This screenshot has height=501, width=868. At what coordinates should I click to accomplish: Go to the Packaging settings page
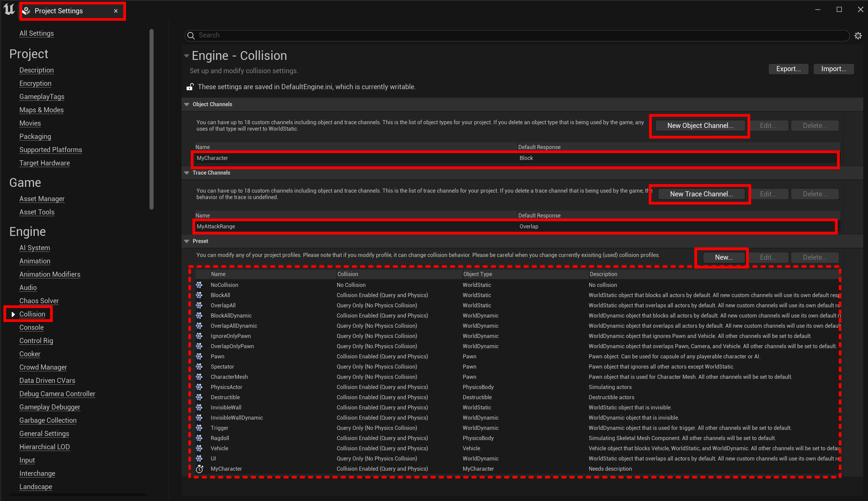[35, 136]
